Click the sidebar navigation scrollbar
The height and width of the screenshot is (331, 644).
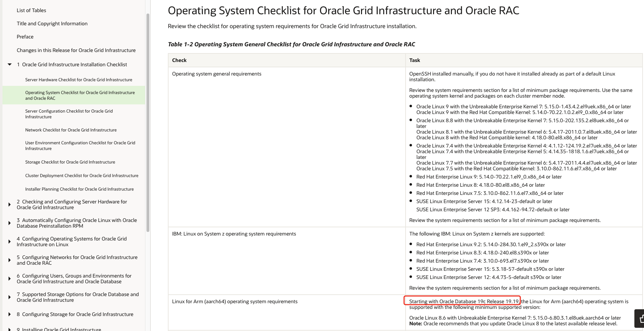[148, 123]
